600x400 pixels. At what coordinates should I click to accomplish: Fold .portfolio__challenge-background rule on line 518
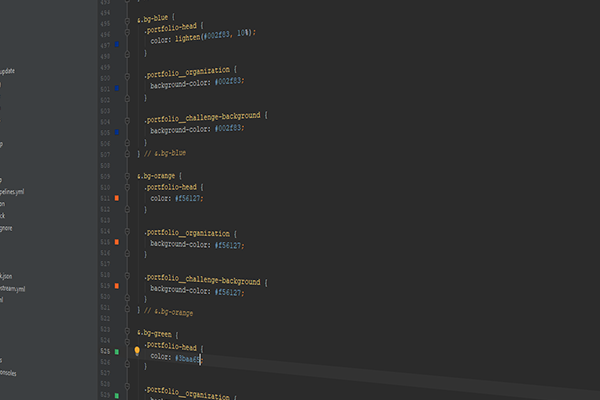[x=127, y=276]
